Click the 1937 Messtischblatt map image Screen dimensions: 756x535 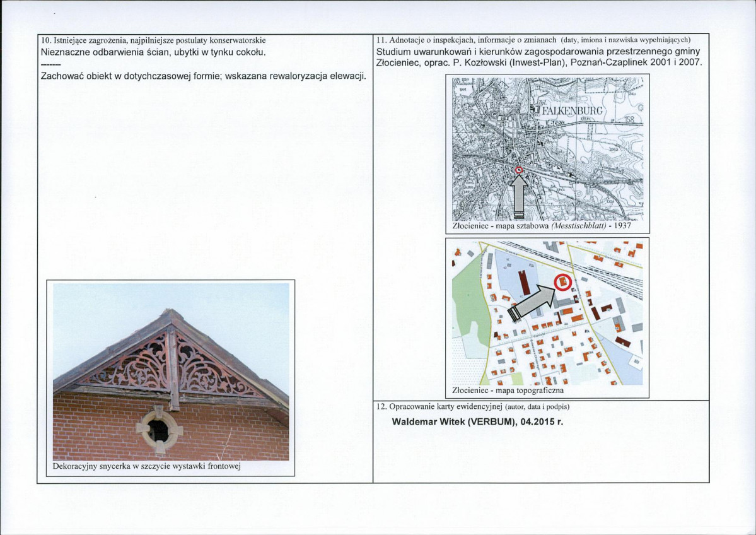click(547, 149)
